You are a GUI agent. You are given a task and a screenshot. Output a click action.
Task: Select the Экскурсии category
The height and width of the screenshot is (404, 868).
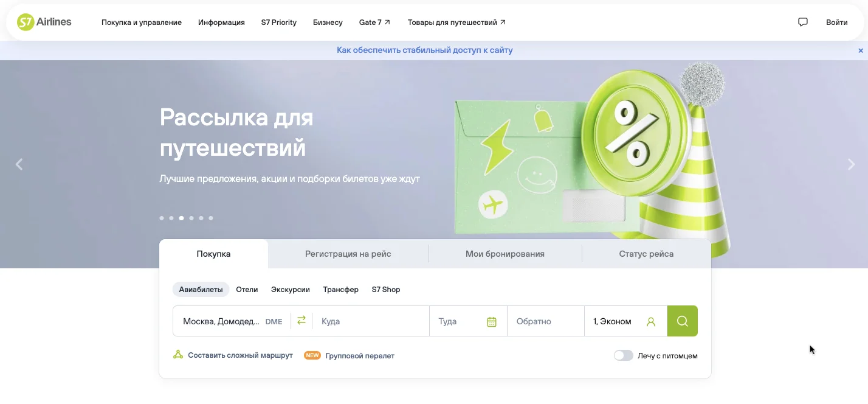291,290
